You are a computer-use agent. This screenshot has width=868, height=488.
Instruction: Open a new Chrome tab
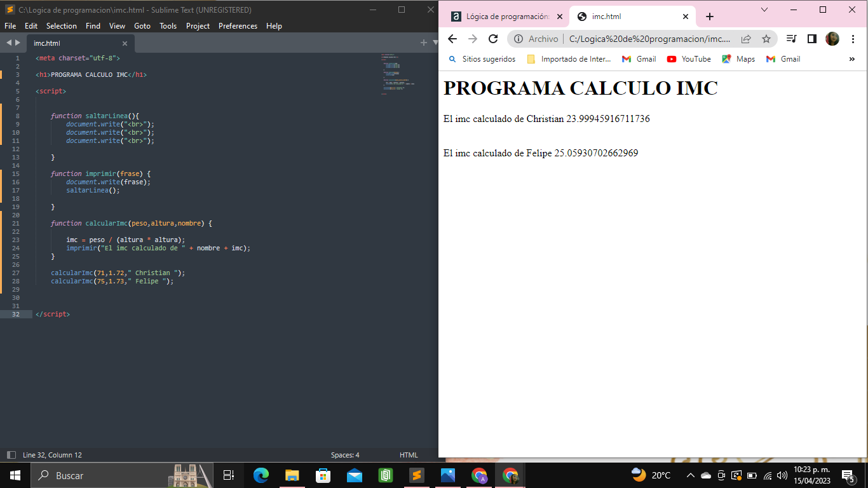710,17
